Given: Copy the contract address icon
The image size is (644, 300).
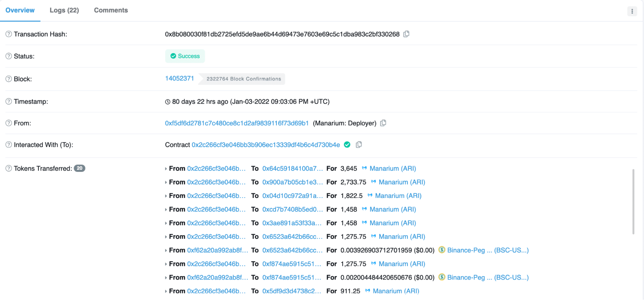Looking at the screenshot, I should click(359, 145).
